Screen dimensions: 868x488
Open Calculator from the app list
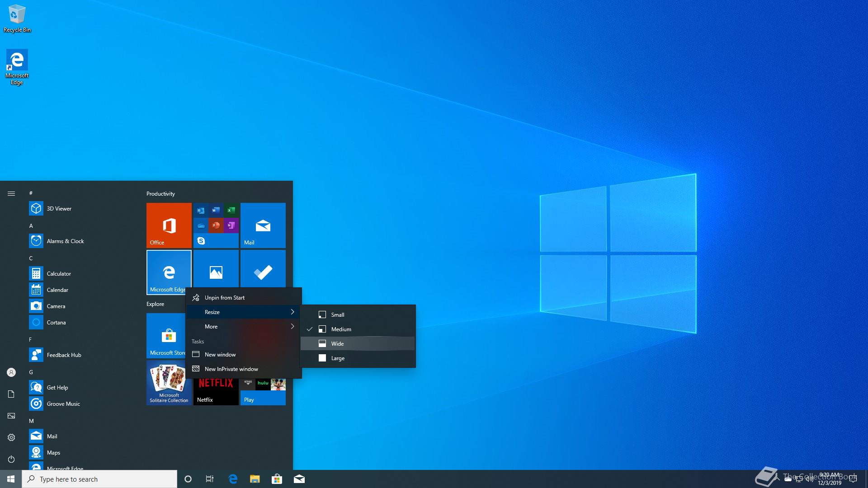pos(82,274)
